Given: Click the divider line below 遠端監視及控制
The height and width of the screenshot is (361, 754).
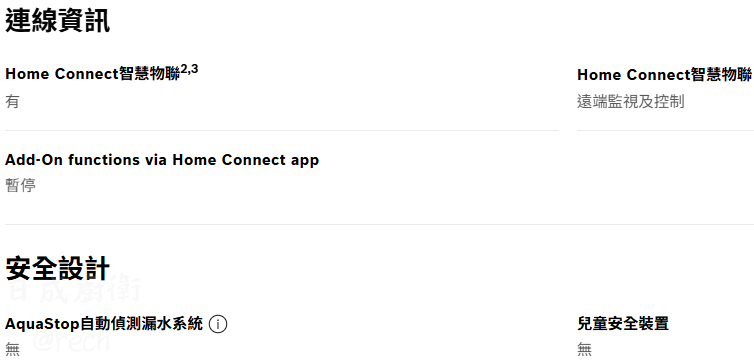Looking at the screenshot, I should (x=666, y=130).
